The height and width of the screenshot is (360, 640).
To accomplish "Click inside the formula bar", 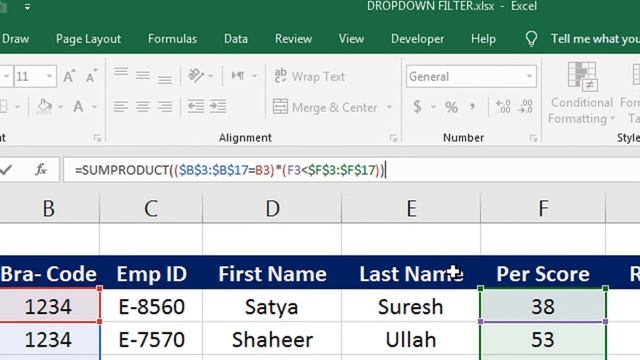I will pos(351,170).
